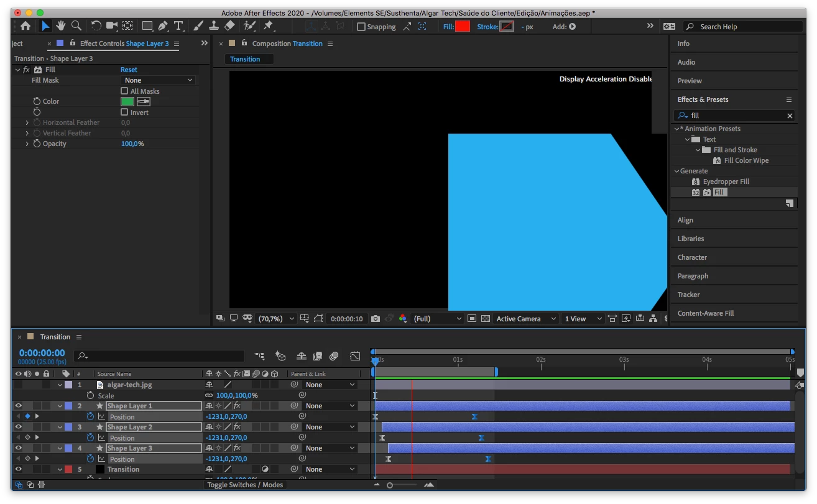This screenshot has height=504, width=817.
Task: Take a snapshot with the camera icon
Action: click(376, 319)
